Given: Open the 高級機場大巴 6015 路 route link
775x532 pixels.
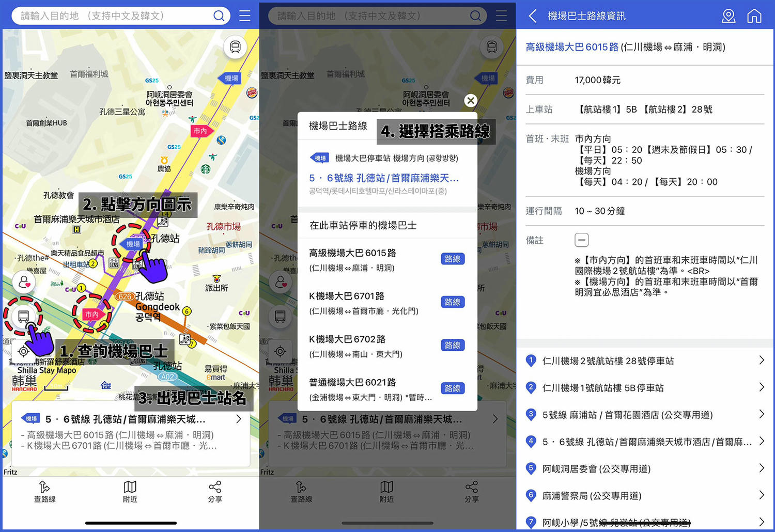Looking at the screenshot, I should (x=572, y=46).
